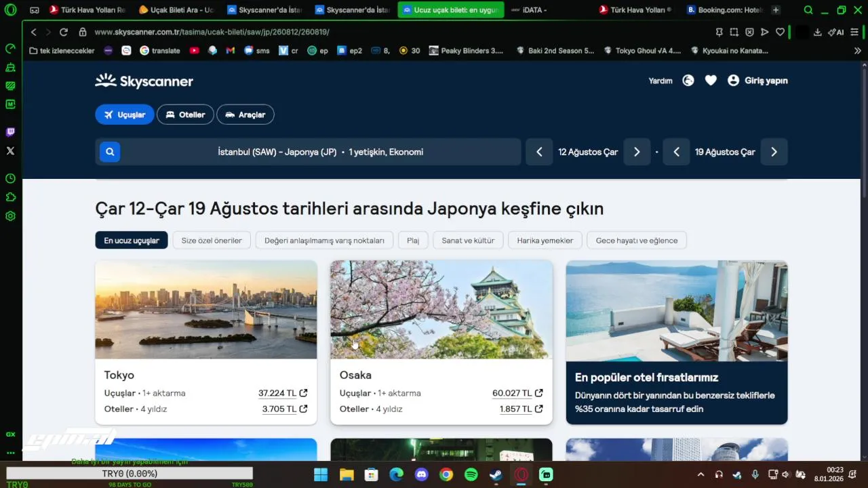Select the Uçuşlar tab
Viewport: 868px width, 488px height.
click(125, 115)
